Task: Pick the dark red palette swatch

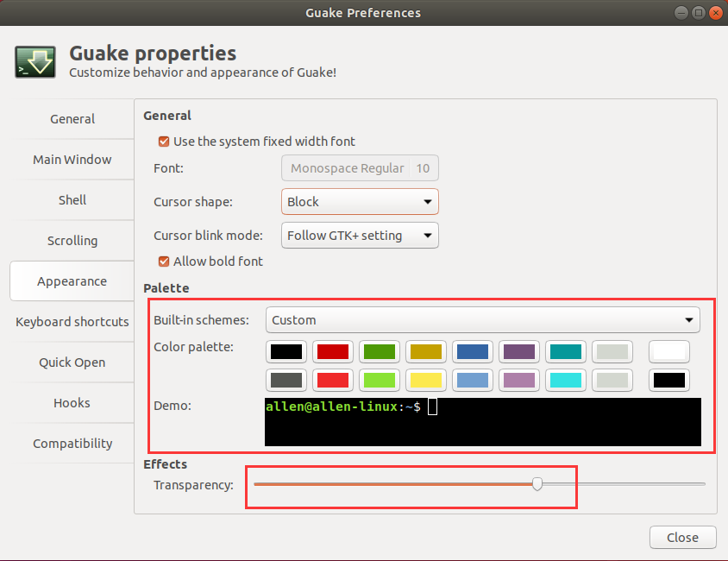Action: tap(333, 351)
